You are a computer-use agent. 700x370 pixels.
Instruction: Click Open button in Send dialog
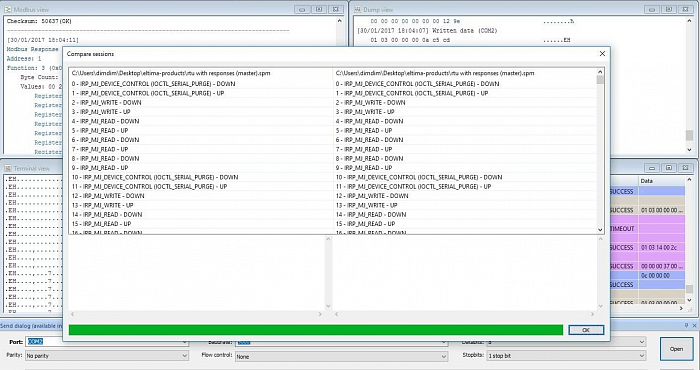coord(676,349)
